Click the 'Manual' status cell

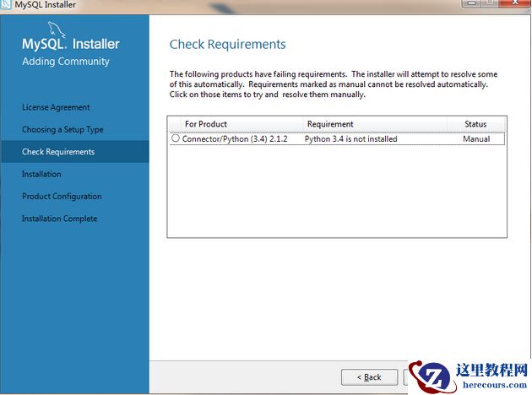click(x=476, y=139)
